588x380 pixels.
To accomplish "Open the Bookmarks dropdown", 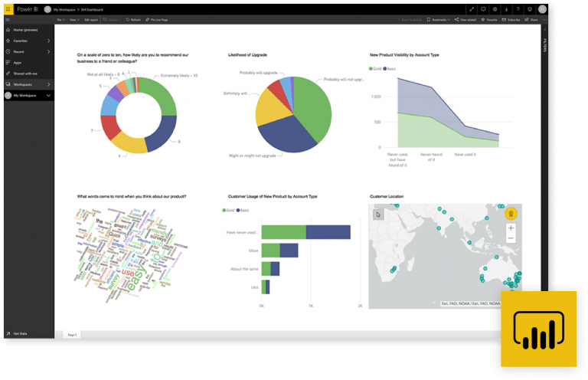I will [x=439, y=20].
